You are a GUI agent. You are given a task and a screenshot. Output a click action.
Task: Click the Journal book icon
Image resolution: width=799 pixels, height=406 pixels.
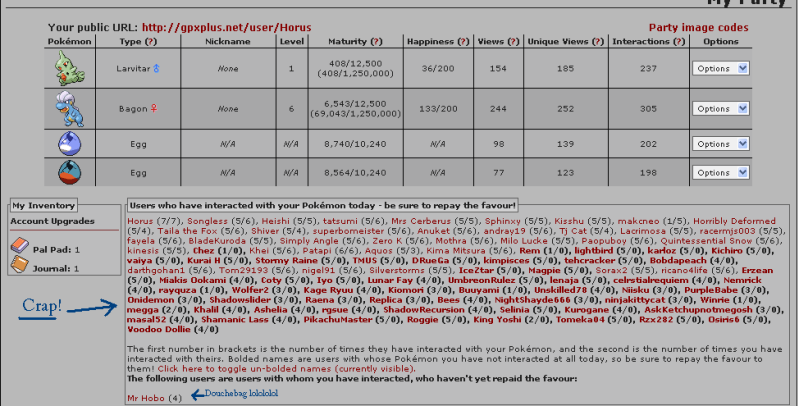19,265
